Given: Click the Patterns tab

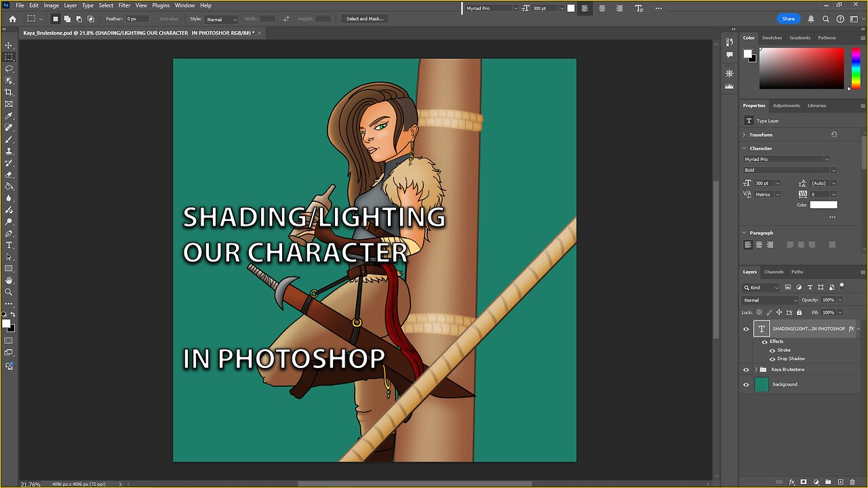Looking at the screenshot, I should (827, 38).
